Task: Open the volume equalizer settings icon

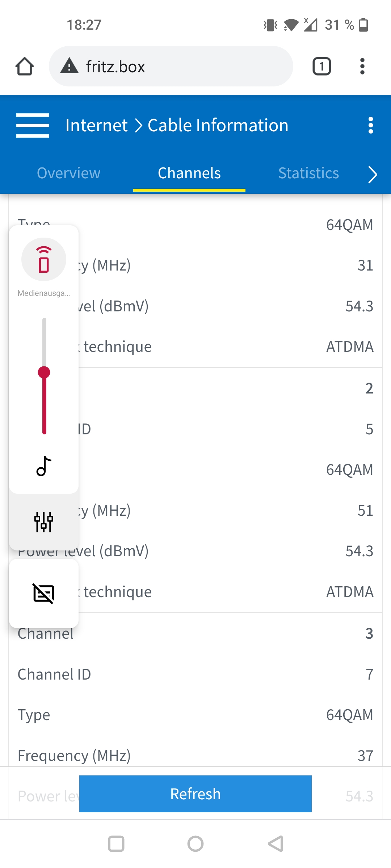Action: click(44, 522)
